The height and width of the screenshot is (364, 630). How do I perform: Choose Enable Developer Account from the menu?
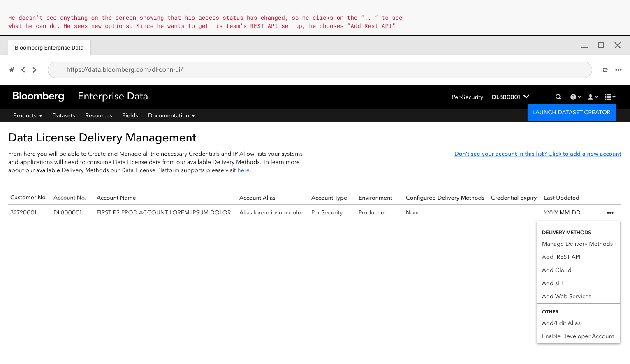pos(578,336)
